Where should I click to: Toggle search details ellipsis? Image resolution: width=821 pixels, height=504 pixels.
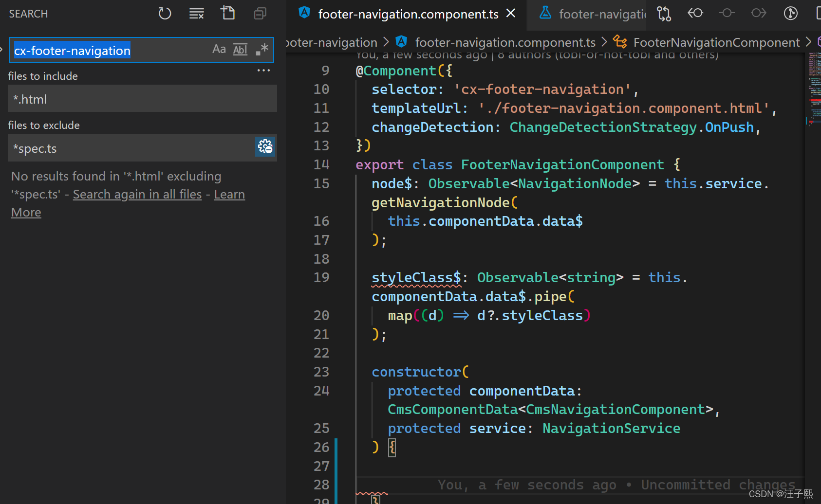pos(263,71)
